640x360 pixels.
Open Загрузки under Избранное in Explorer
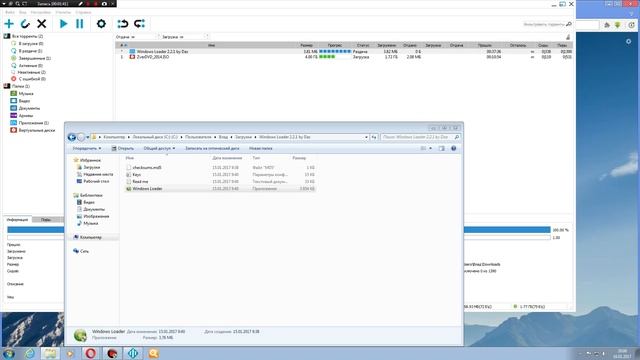(91, 167)
